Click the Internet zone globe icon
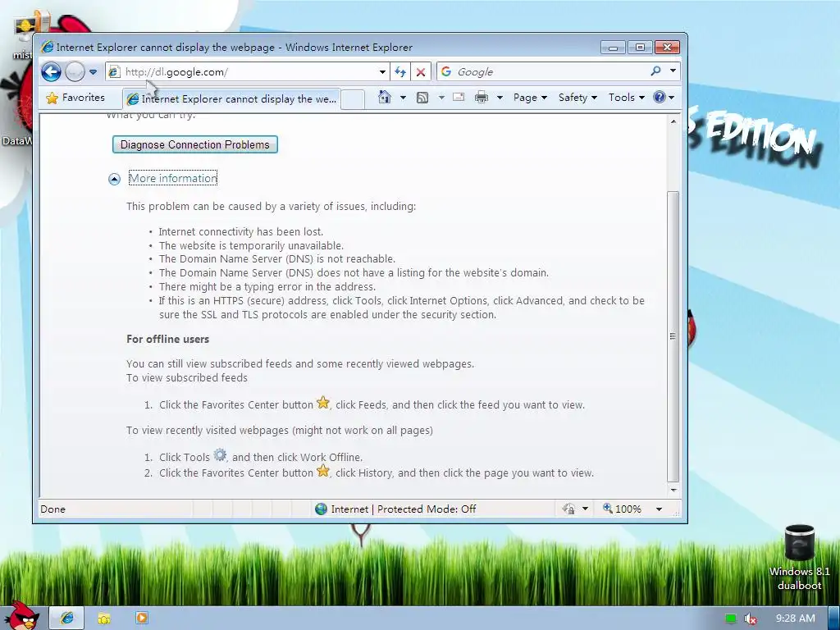The width and height of the screenshot is (840, 630). click(321, 509)
